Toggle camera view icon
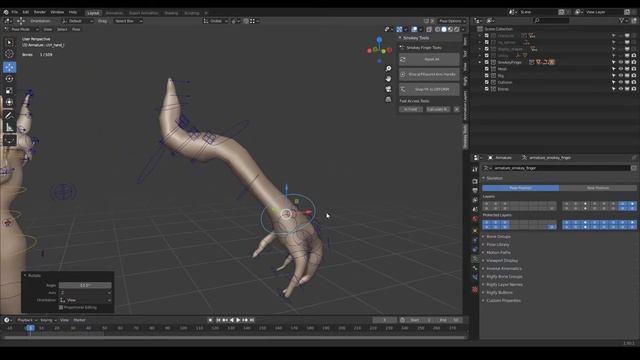This screenshot has width=640, height=360. pos(388,89)
